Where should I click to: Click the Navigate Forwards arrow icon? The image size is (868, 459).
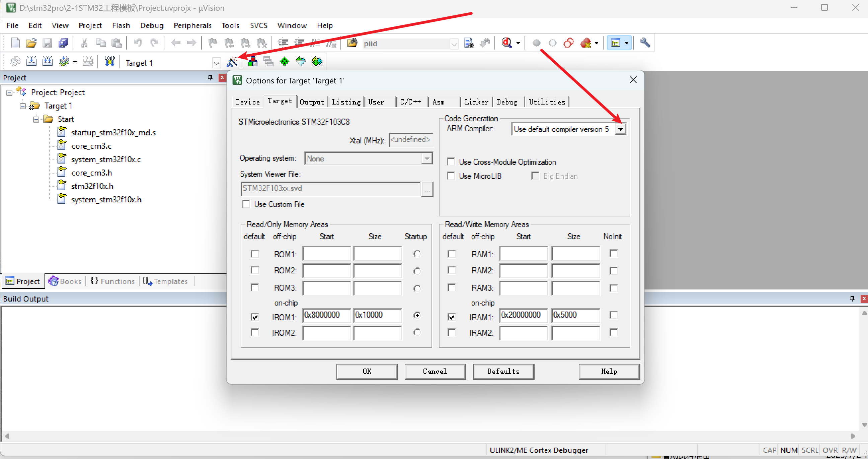(191, 43)
